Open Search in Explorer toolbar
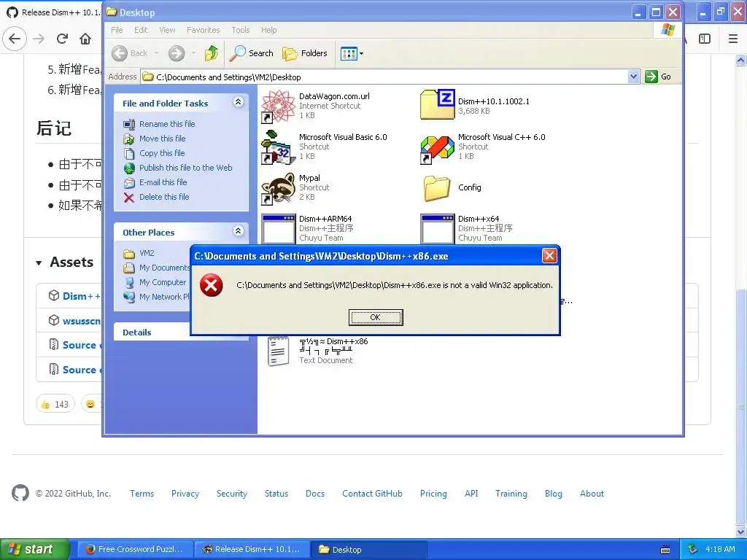Image resolution: width=747 pixels, height=560 pixels. click(251, 53)
